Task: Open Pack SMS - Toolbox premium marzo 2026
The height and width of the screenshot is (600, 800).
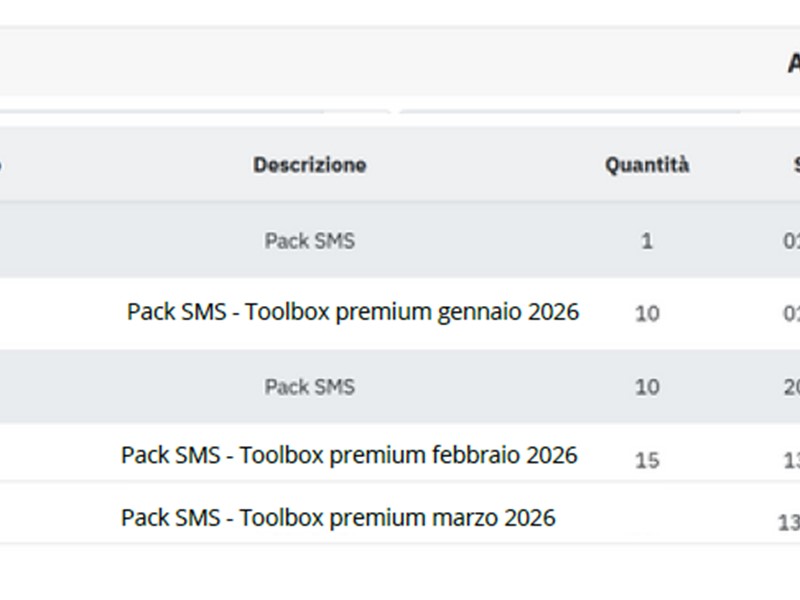Action: tap(338, 518)
